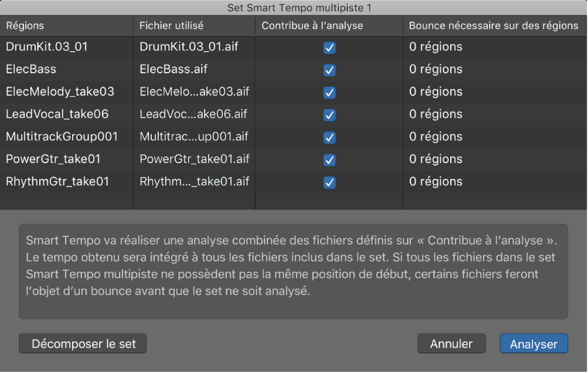Screen dimensions: 588x373
Task: Disable LeadVocal_take06 contribution to analysis
Action: [330, 114]
